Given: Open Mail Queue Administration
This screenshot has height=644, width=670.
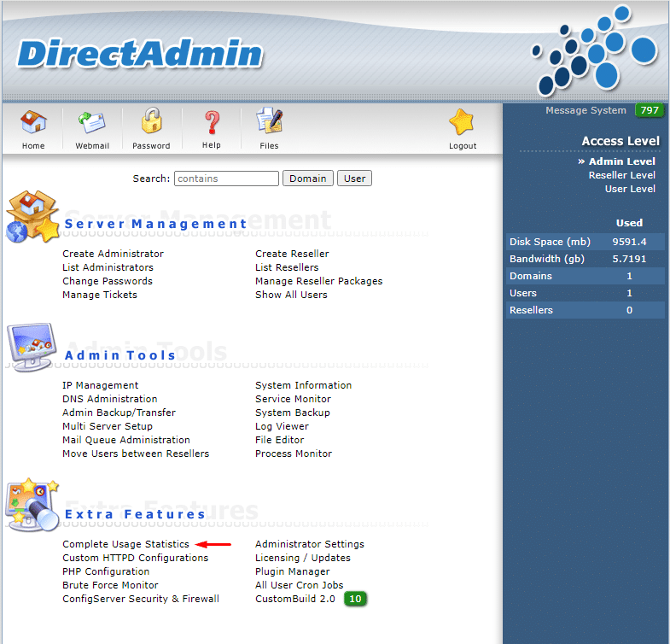Looking at the screenshot, I should (x=126, y=440).
